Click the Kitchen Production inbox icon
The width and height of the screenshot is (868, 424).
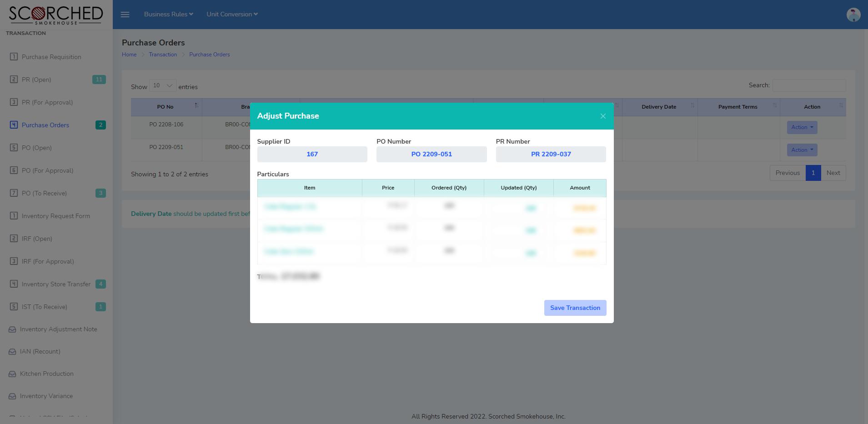tap(12, 374)
